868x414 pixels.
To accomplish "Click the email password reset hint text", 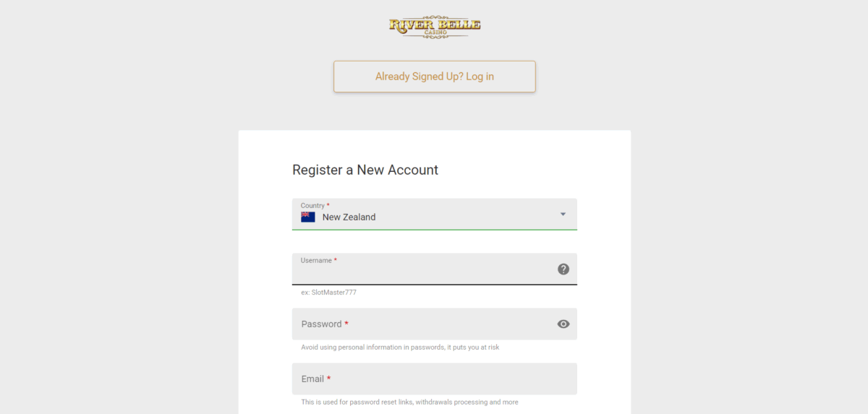I will click(409, 402).
